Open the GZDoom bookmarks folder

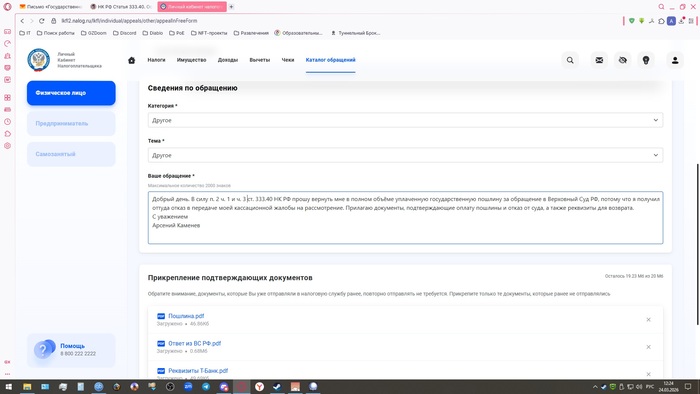tap(94, 33)
